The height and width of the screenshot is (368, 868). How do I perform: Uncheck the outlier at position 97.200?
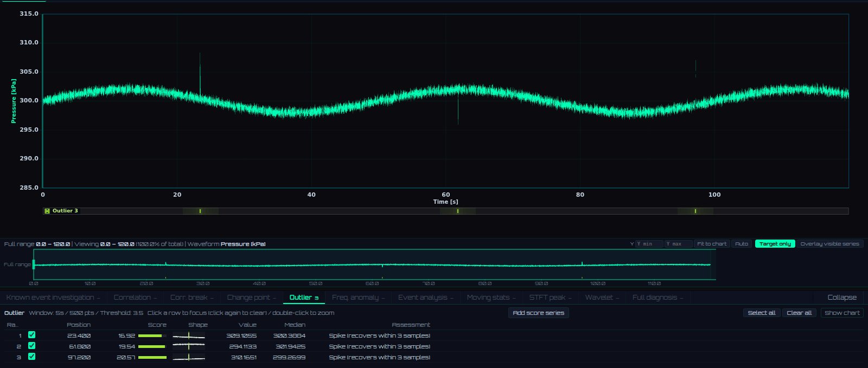pos(31,357)
